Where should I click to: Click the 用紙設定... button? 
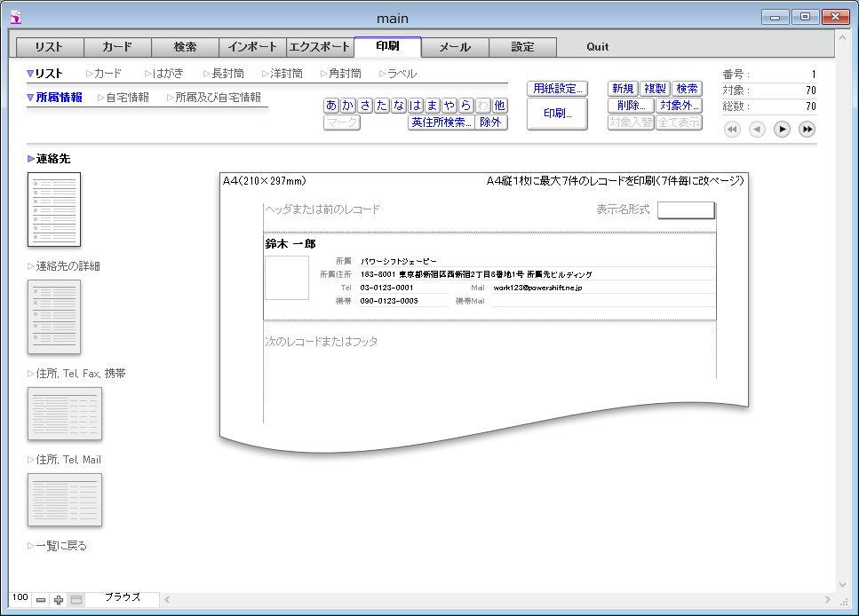(557, 89)
